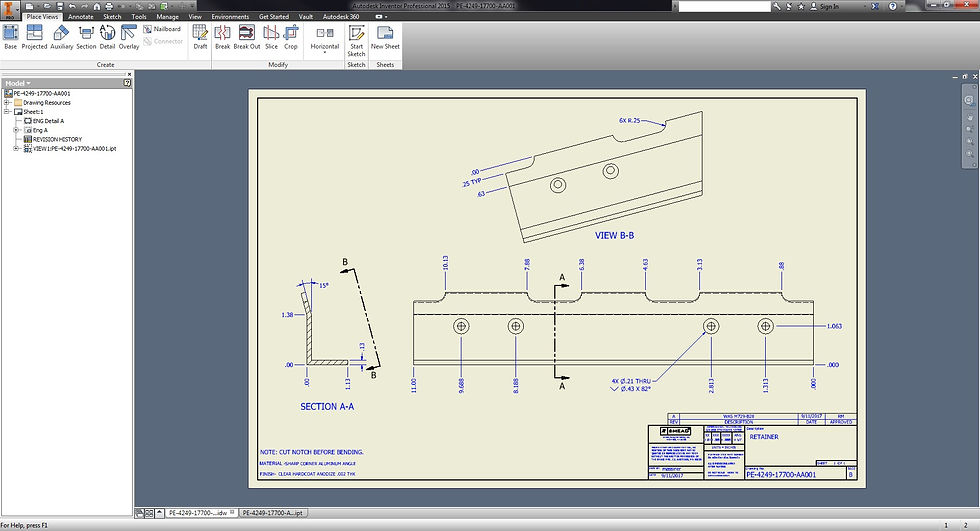Screen dimensions: 980x531
Task: Select the Auxiliary view tool
Action: tap(61, 37)
